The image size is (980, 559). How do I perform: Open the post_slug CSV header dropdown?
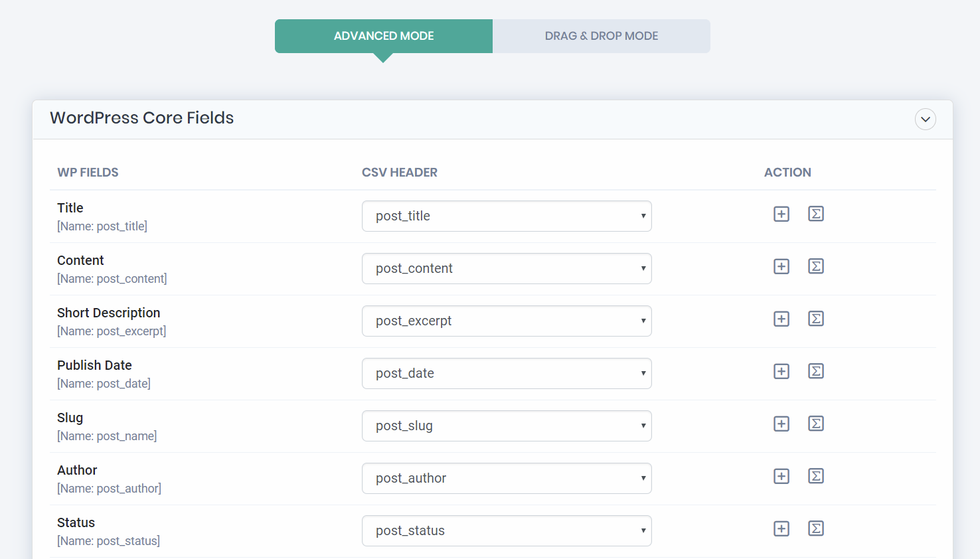[507, 426]
